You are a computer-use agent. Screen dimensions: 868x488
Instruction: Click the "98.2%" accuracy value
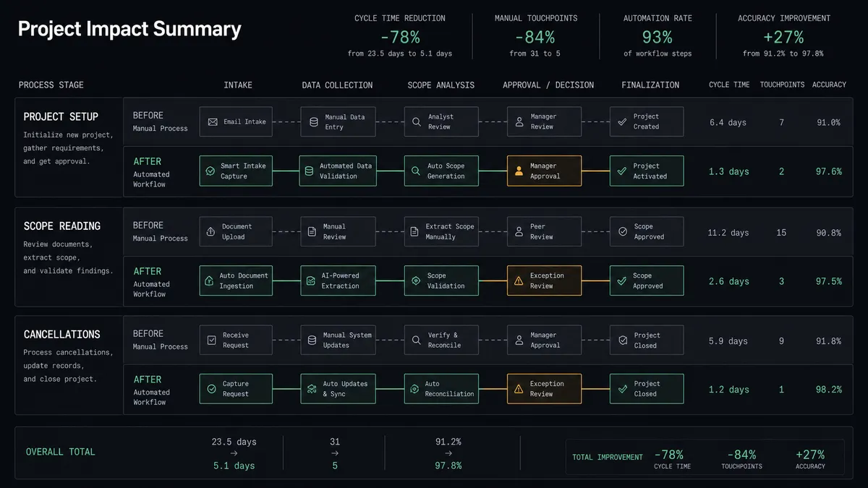coord(829,390)
